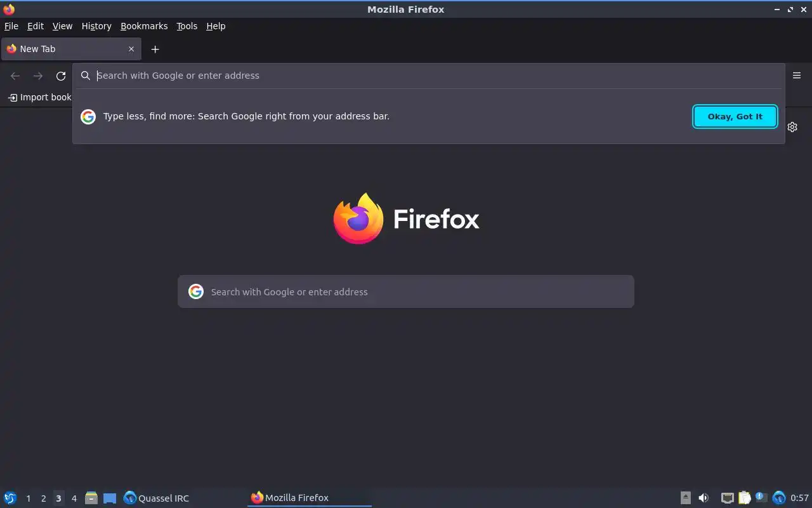Switch to virtual desktop 4
This screenshot has width=812, height=508.
pos(74,498)
